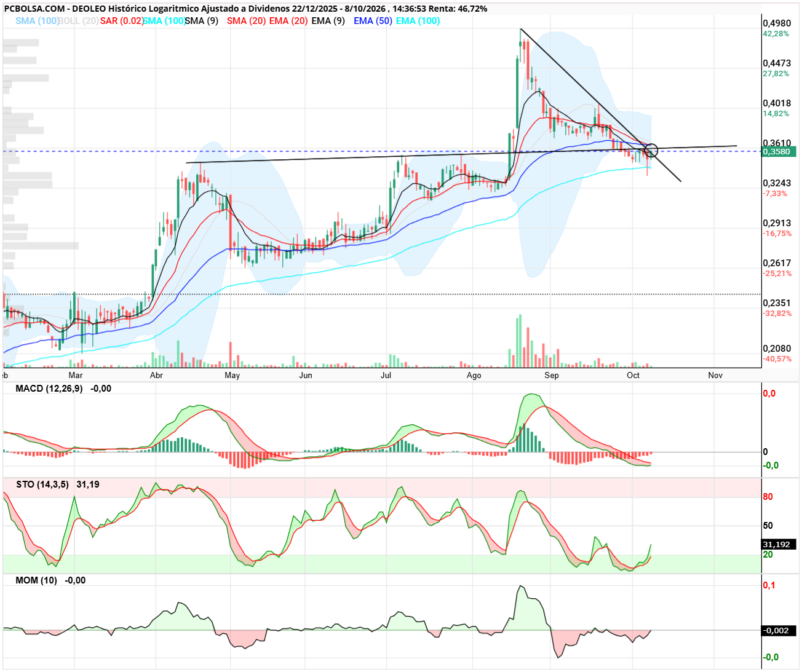Click the May month label on time axis
This screenshot has height=672, width=802.
(232, 375)
